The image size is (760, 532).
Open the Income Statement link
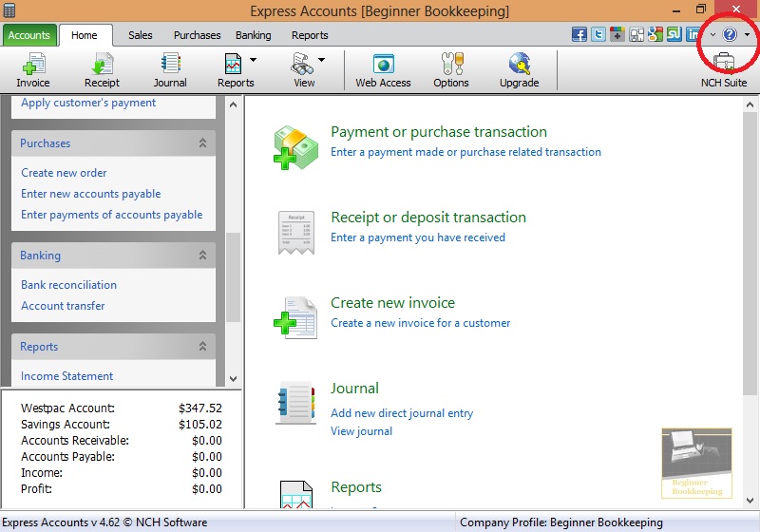coord(66,376)
